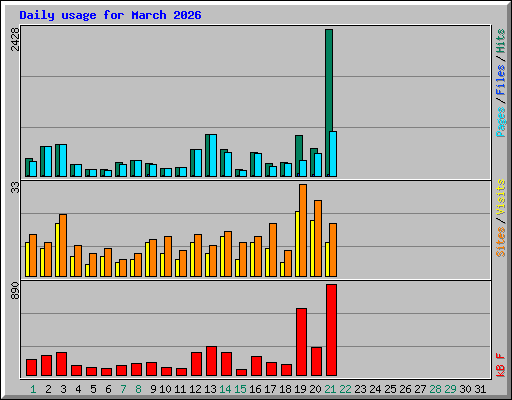Image resolution: width=512 pixels, height=400 pixels.
Task: Click day label 30 on the x-axis
Action: tap(465, 389)
